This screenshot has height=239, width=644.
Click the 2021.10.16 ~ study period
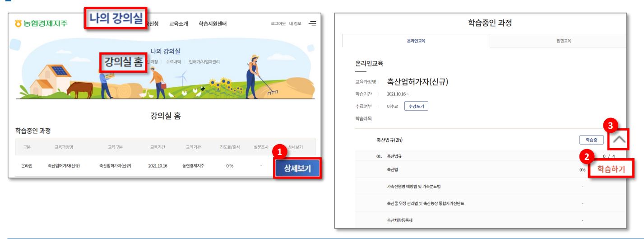pyautogui.click(x=397, y=94)
